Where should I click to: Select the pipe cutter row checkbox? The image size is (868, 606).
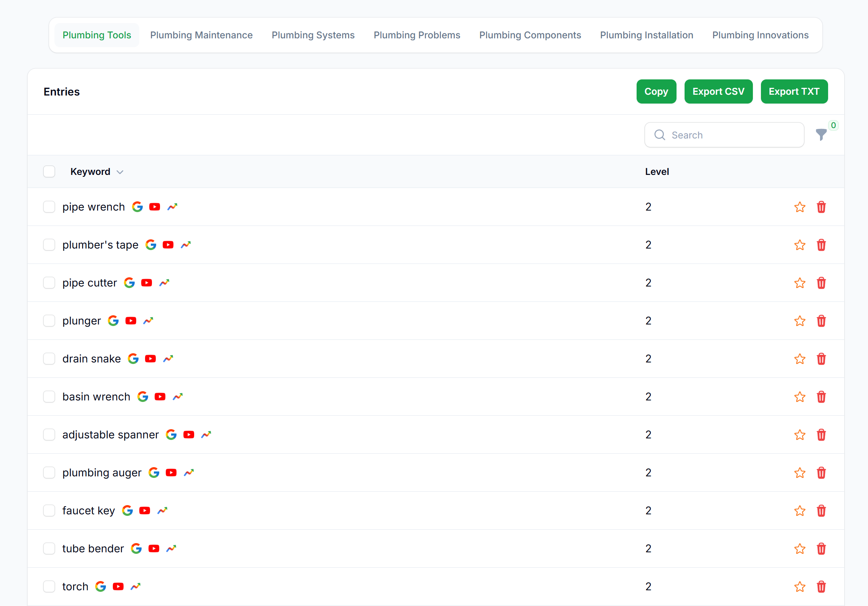click(49, 283)
